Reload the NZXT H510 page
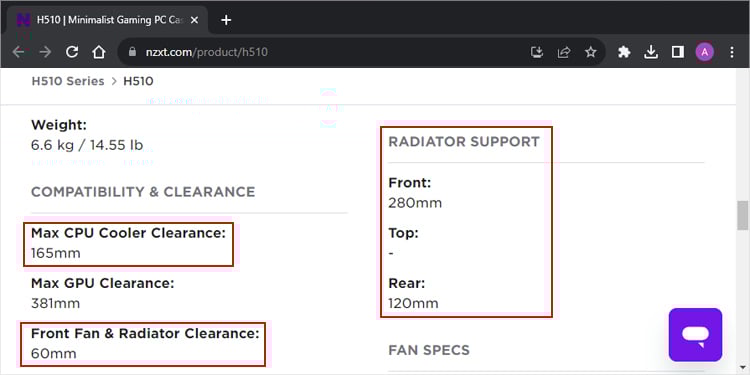 coord(72,52)
